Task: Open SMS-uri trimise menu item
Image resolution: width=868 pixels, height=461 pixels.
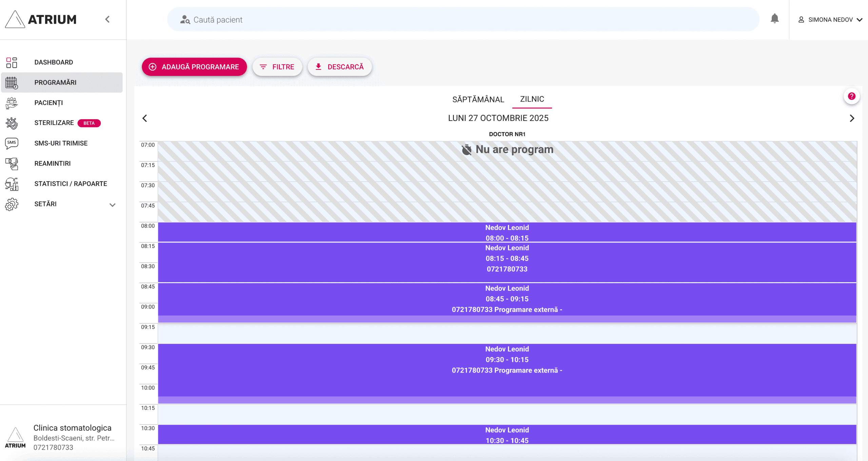Action: [x=62, y=143]
